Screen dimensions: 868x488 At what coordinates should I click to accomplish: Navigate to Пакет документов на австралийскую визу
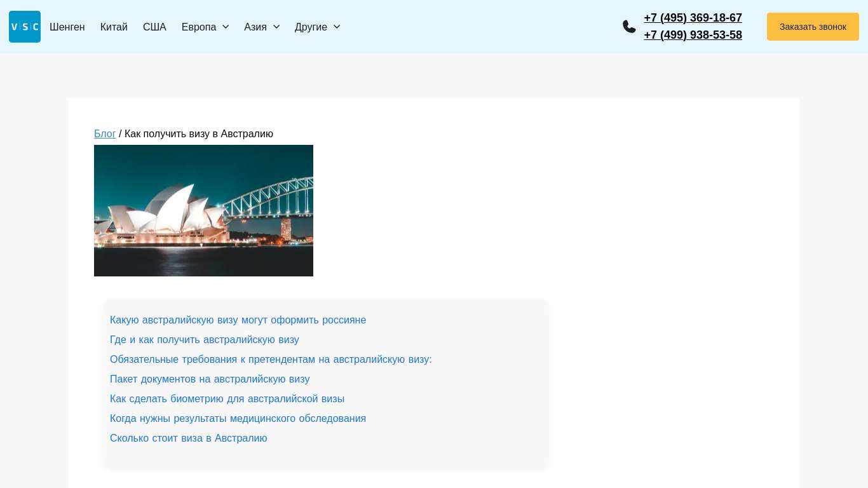click(x=210, y=379)
